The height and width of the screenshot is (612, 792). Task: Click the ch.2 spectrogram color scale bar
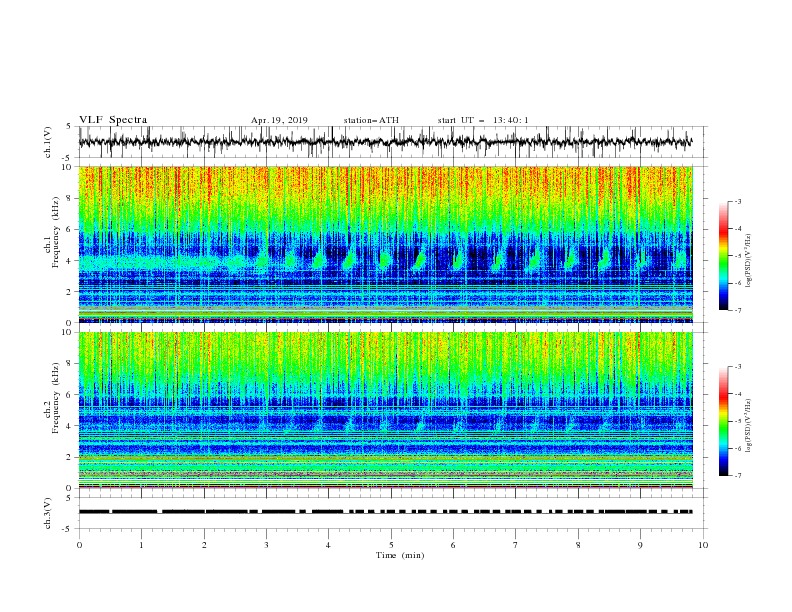pos(723,421)
